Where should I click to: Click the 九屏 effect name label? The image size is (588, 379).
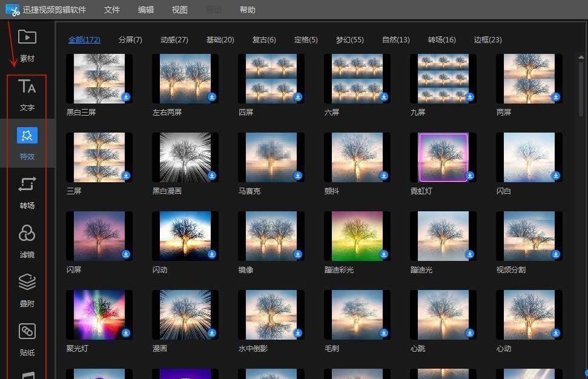click(x=418, y=113)
